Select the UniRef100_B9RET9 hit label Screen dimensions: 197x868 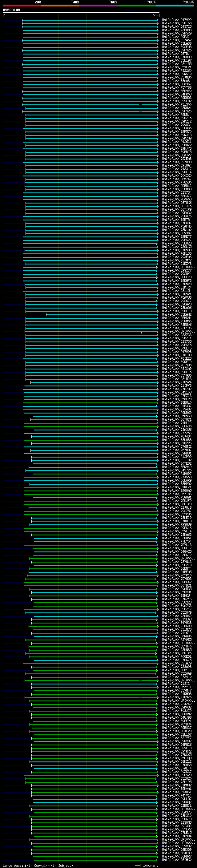pos(177,362)
